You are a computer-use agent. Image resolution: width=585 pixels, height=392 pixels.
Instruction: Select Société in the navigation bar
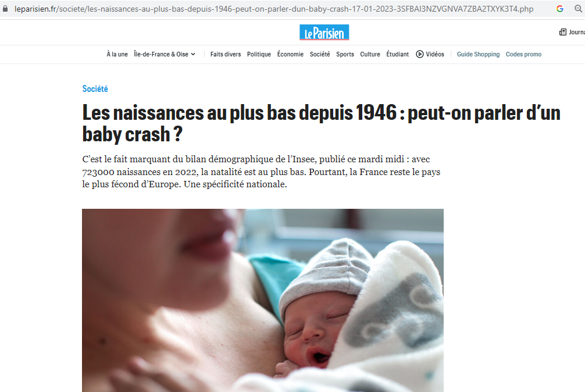(320, 54)
